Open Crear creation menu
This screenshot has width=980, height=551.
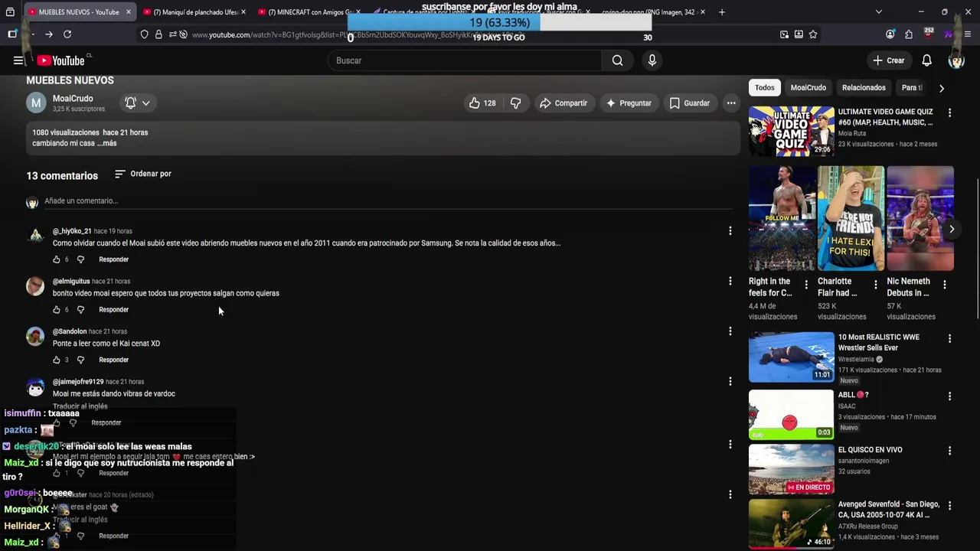tap(889, 60)
